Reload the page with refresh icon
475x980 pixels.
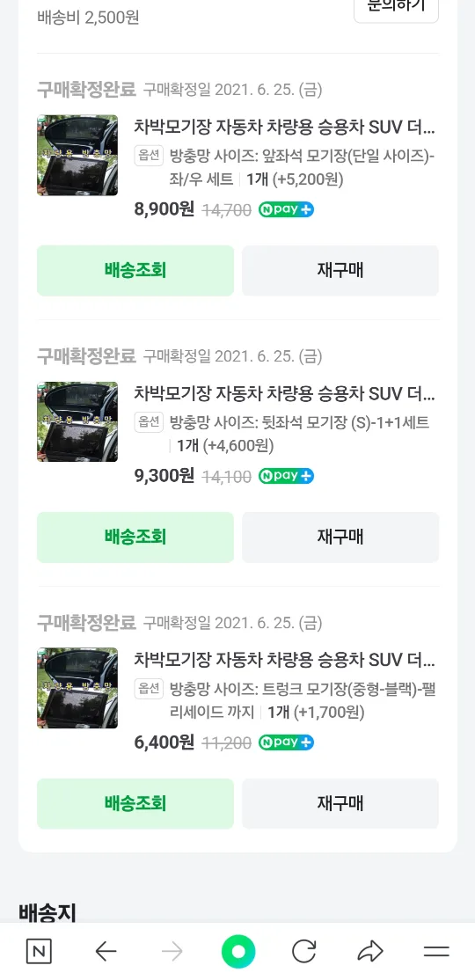304,952
